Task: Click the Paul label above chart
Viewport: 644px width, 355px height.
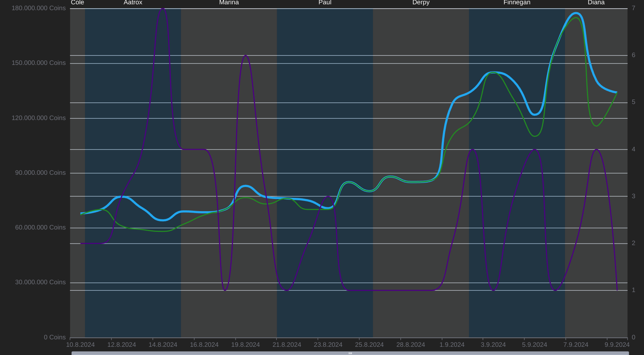Action: point(325,3)
